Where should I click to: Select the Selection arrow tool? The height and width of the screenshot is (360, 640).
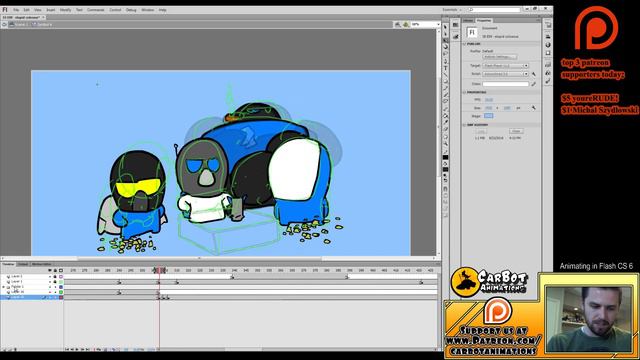pyautogui.click(x=445, y=27)
